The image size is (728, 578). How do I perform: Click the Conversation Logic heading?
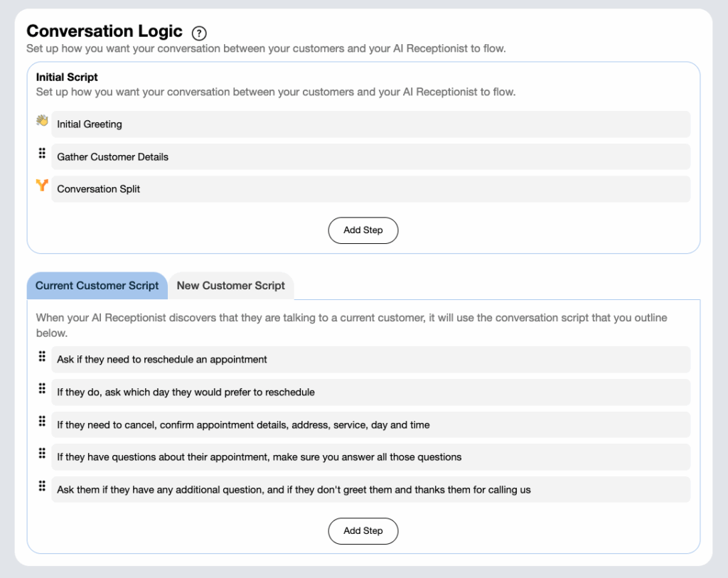tap(105, 31)
